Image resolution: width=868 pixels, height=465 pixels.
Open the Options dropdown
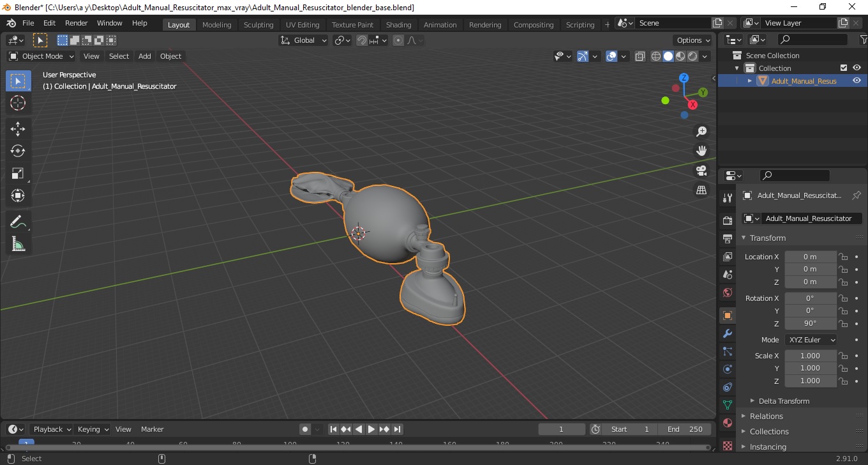(694, 40)
